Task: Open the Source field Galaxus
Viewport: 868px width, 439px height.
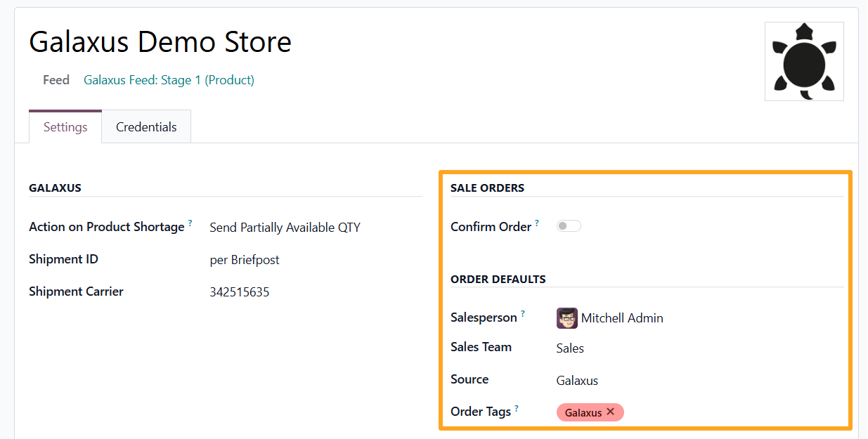Action: click(577, 381)
